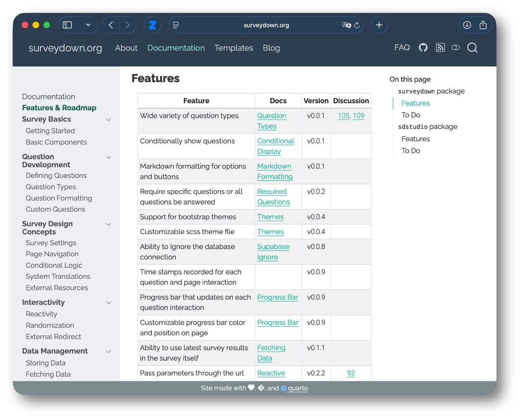Toggle the Safari sidebar button
521x420 pixels.
click(68, 25)
